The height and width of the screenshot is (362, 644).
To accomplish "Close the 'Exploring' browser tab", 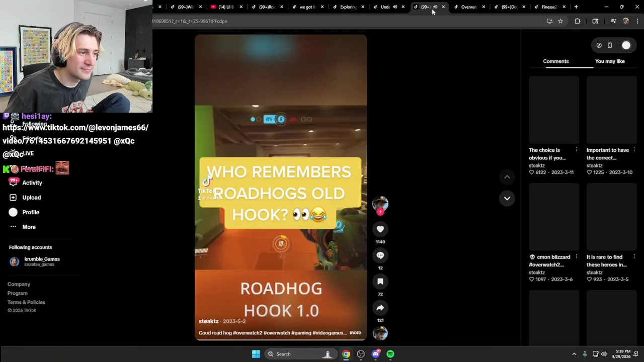I will (363, 7).
